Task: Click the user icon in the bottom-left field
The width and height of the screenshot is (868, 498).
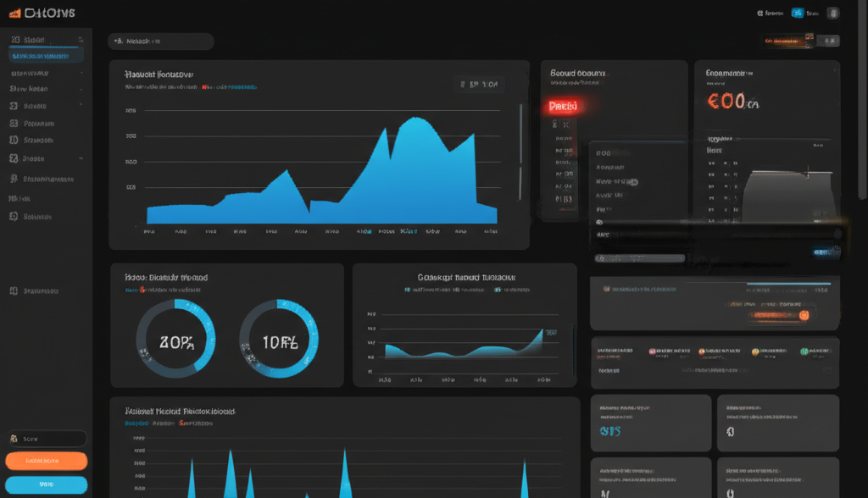Action: [14, 439]
